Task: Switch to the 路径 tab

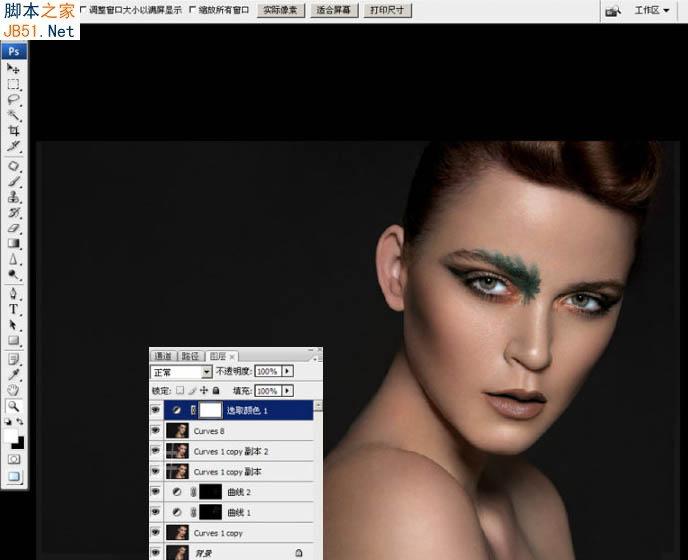Action: click(190, 356)
